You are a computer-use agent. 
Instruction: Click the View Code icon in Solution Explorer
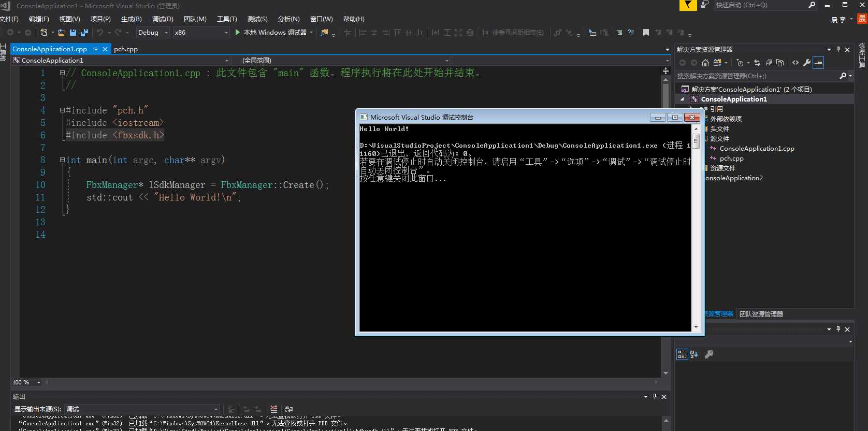(795, 63)
